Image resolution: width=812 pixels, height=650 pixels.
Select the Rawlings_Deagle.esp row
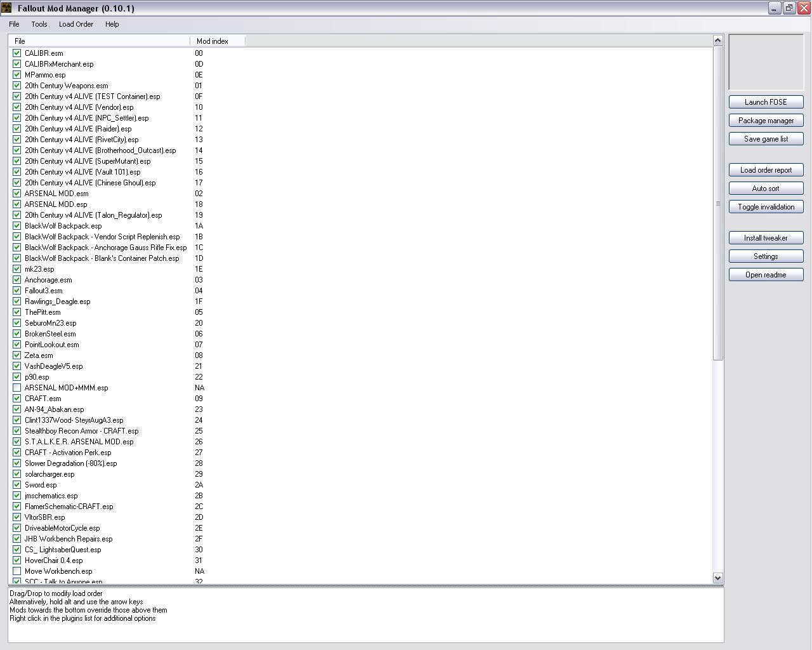click(x=57, y=302)
